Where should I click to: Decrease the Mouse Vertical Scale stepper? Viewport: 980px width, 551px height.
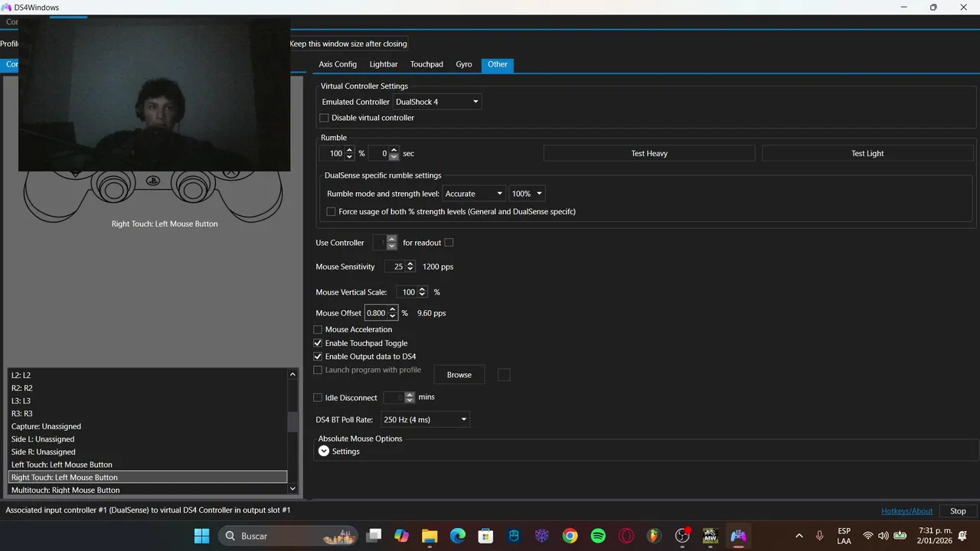click(x=422, y=295)
